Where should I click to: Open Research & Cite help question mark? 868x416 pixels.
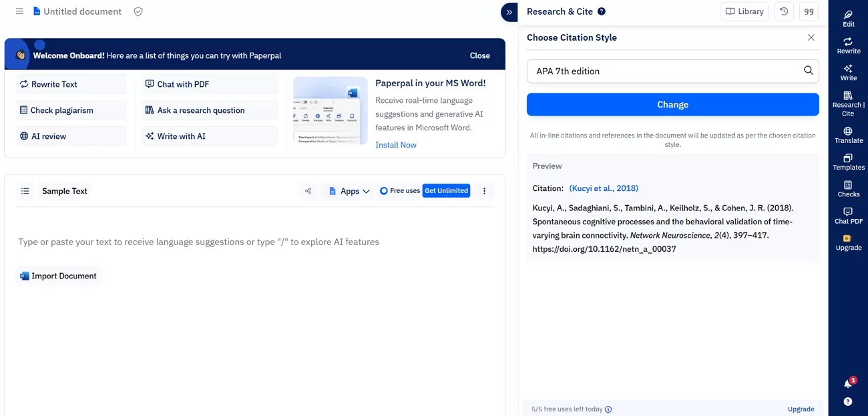click(x=602, y=11)
